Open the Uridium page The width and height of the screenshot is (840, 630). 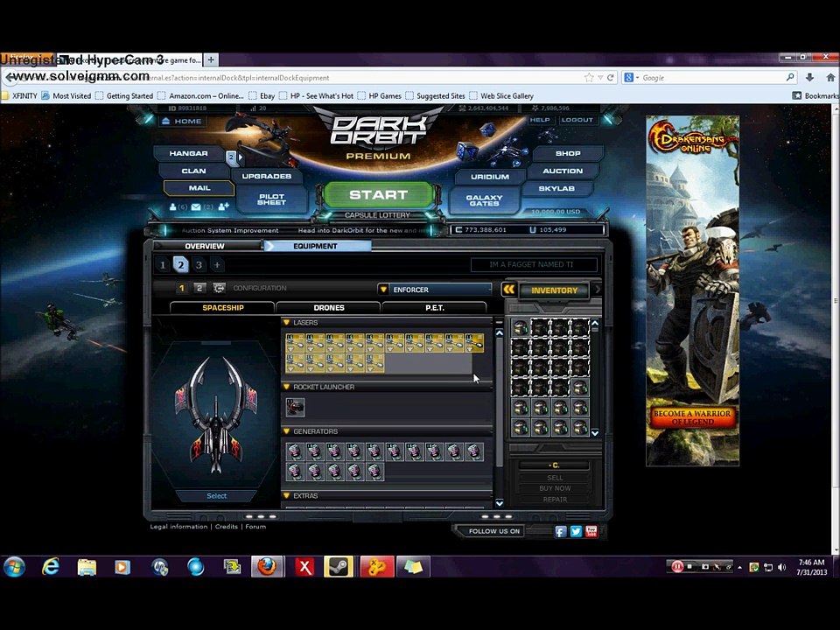coord(490,177)
